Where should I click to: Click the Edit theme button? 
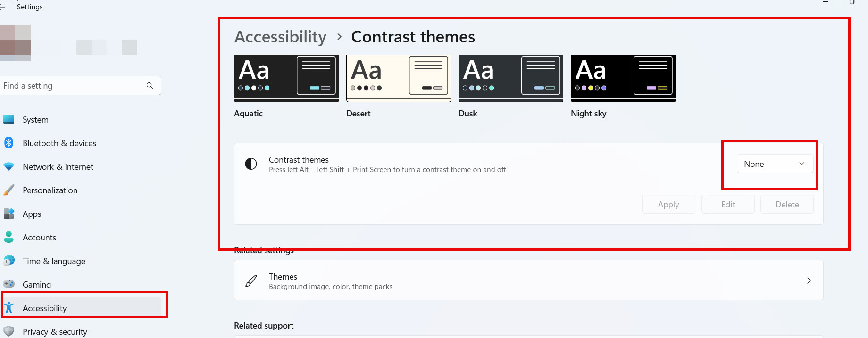(728, 205)
